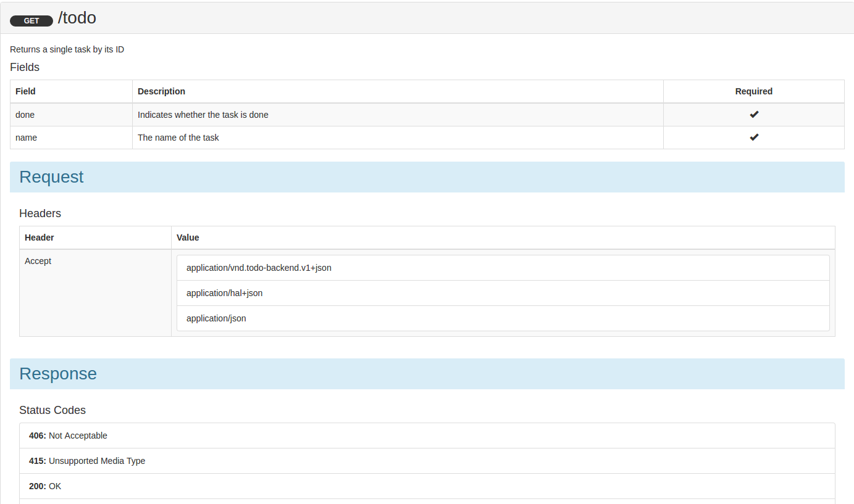Click the checkmark in the done row
This screenshot has width=854, height=504.
click(754, 114)
